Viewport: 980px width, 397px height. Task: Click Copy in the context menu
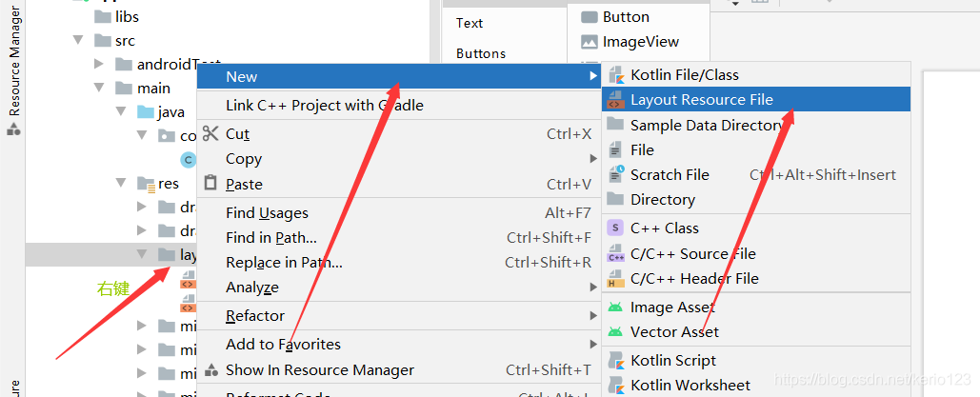pos(399,159)
